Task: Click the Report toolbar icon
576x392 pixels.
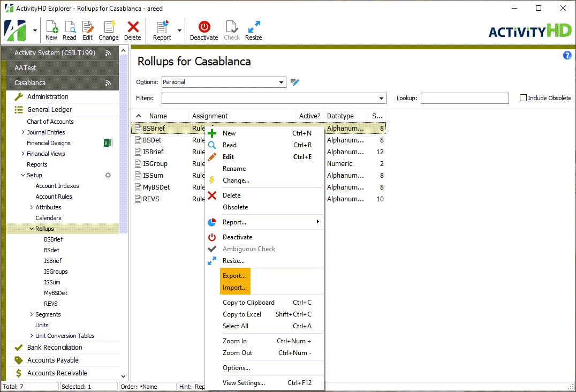Action: pos(162,27)
